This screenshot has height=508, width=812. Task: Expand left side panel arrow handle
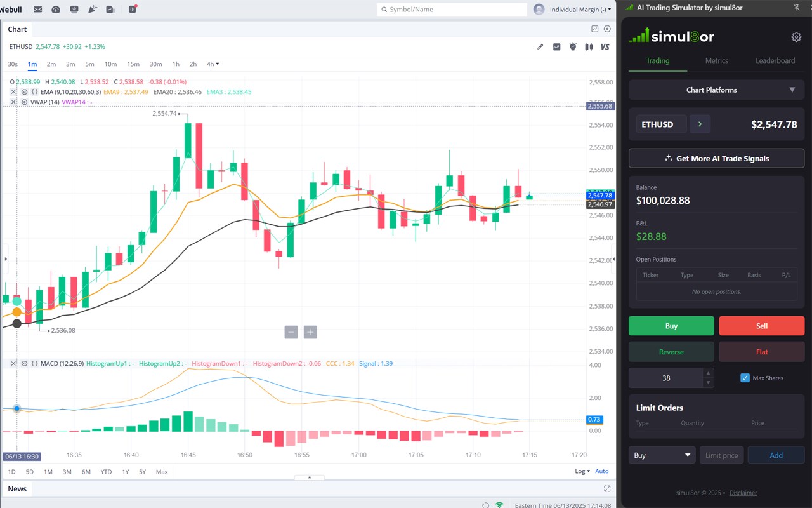[x=5, y=259]
